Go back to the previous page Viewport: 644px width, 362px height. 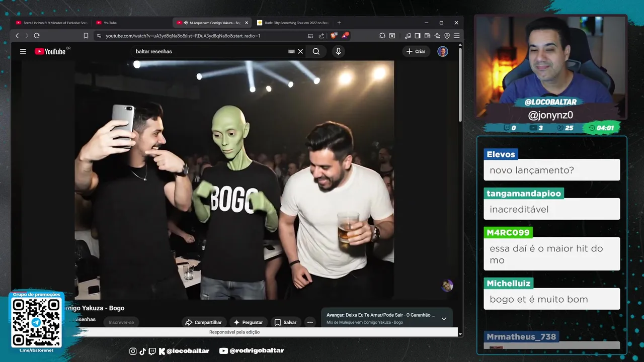[17, 36]
